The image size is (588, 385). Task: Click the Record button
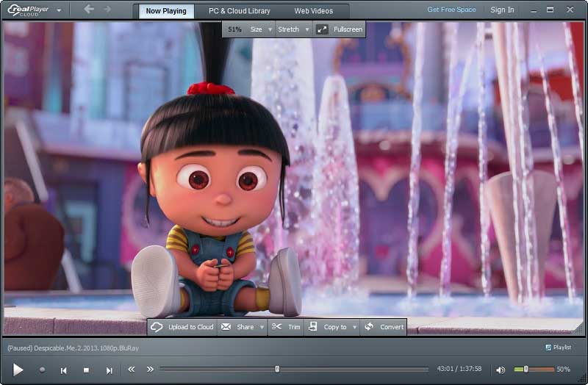[43, 370]
